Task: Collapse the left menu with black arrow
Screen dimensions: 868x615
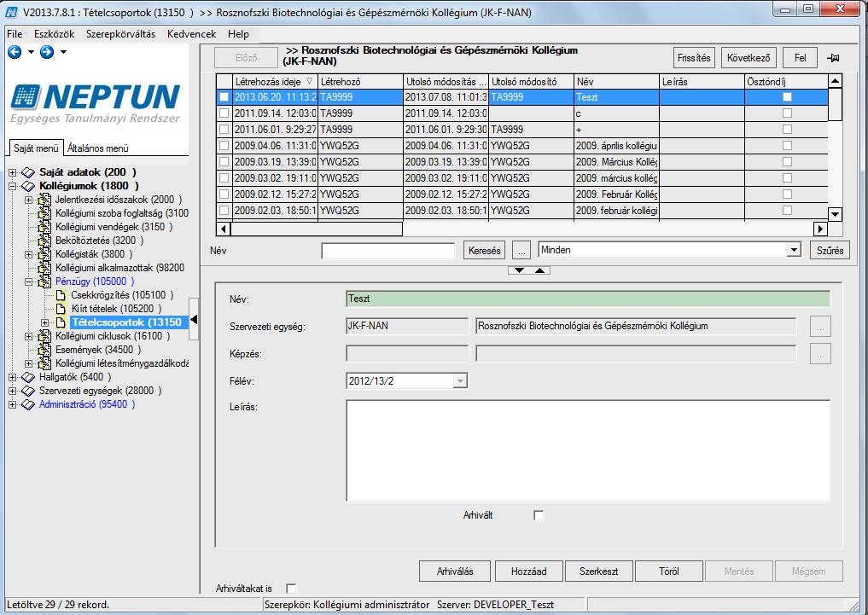Action: 194,319
